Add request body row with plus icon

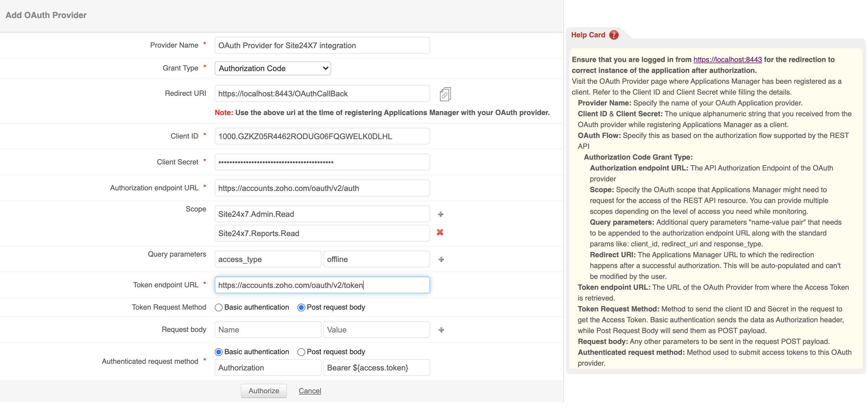click(x=441, y=330)
